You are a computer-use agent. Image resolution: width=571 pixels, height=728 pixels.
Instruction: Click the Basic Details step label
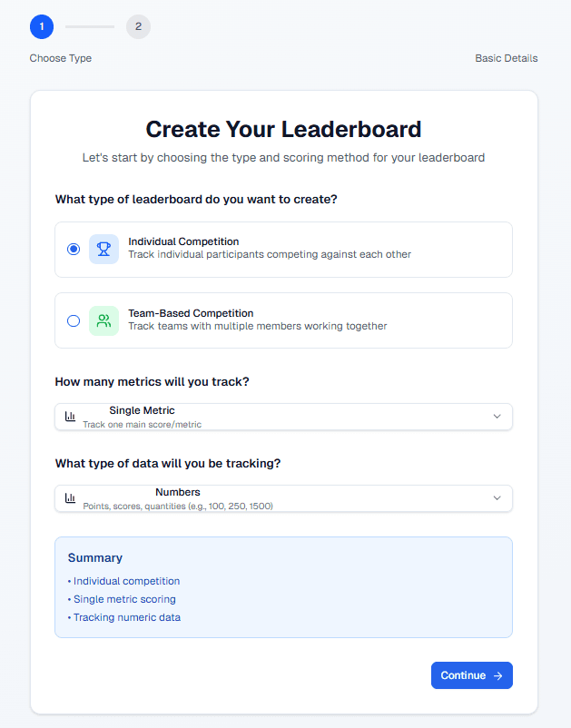click(x=506, y=57)
